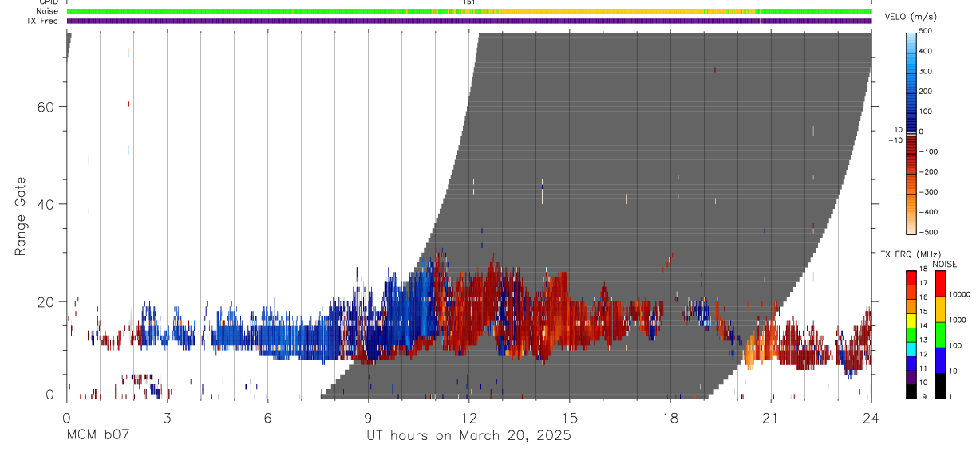980x452 pixels.
Task: Click the CPID value '151' at top
Action: (468, 3)
